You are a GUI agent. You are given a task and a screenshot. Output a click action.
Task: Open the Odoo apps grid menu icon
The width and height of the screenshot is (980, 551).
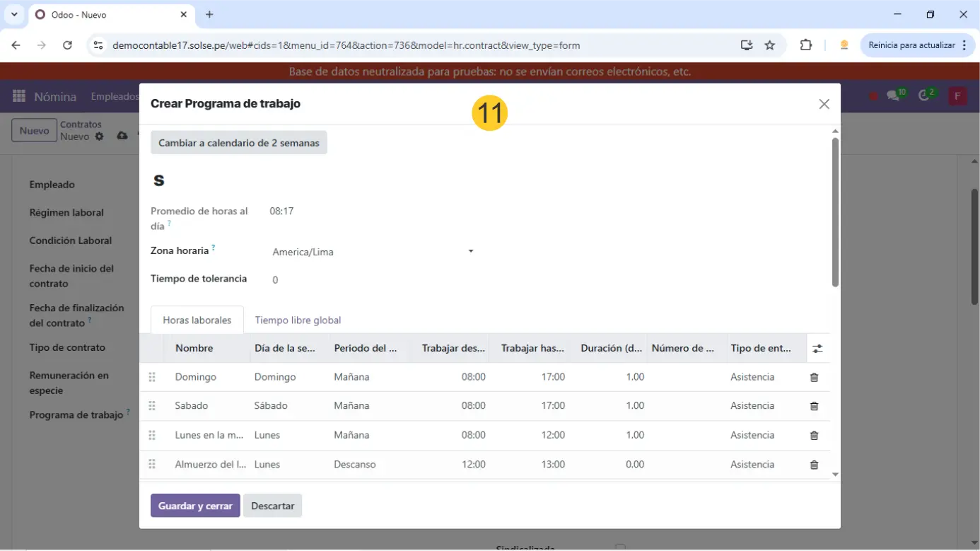click(x=19, y=96)
